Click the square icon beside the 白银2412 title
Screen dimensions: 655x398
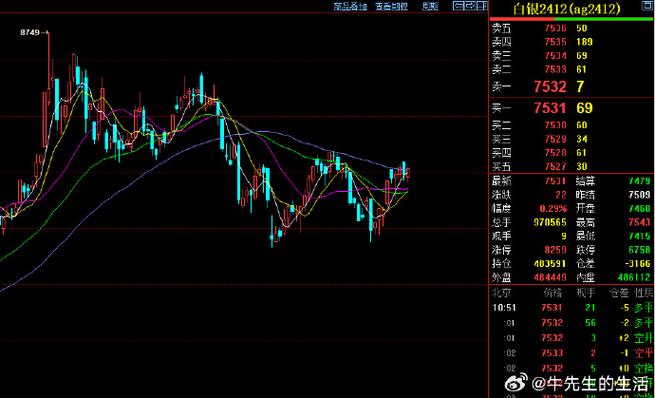point(647,5)
